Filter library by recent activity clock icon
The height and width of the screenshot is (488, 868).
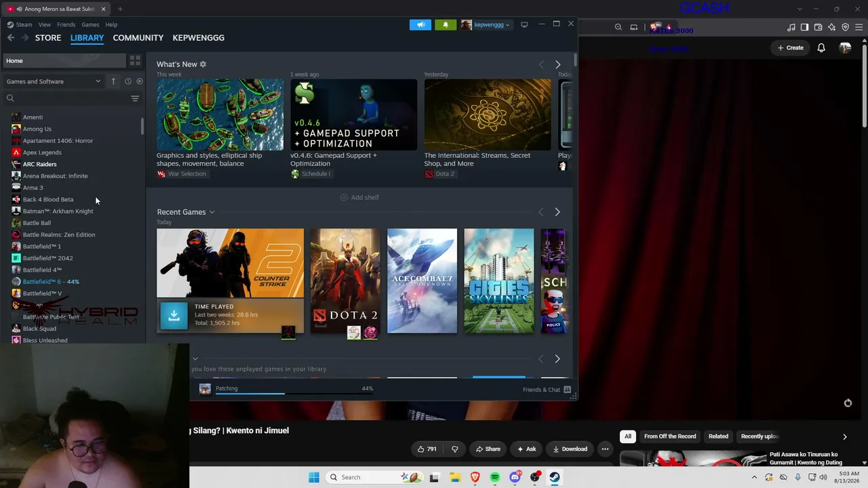coord(127,81)
